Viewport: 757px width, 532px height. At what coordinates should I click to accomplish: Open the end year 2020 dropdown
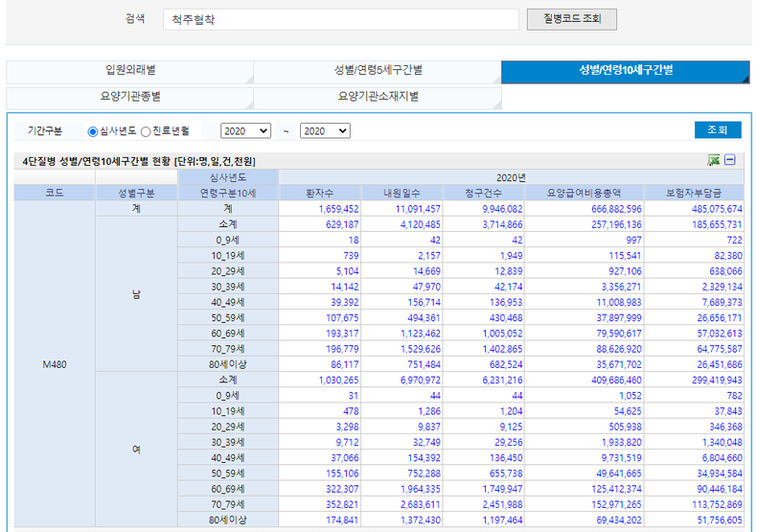[x=325, y=130]
